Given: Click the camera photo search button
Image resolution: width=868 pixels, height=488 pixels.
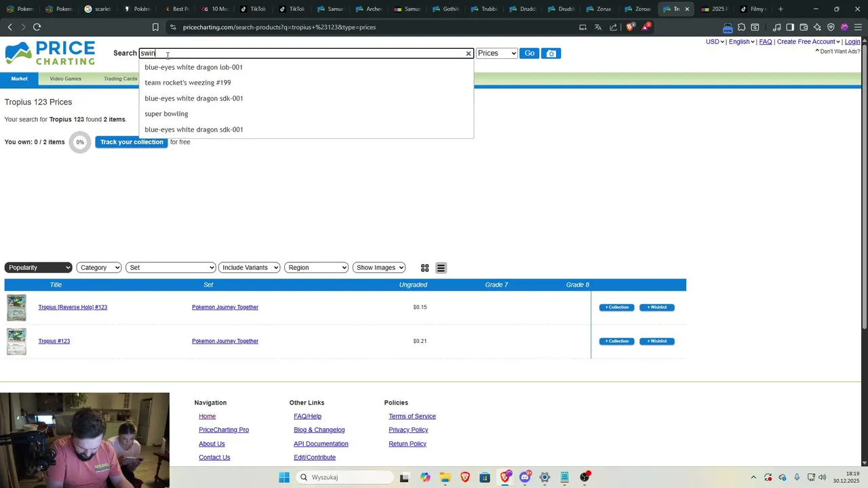Looking at the screenshot, I should pyautogui.click(x=551, y=54).
